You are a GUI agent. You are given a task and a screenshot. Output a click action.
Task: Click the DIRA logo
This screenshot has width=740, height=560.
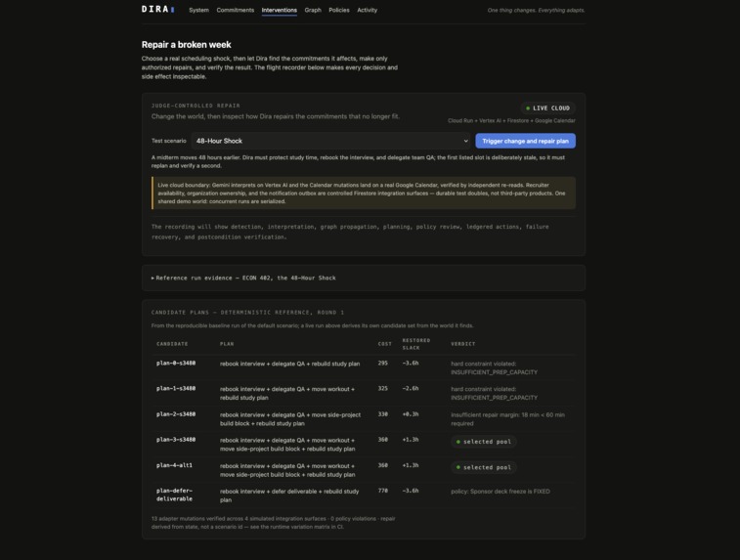(x=158, y=10)
